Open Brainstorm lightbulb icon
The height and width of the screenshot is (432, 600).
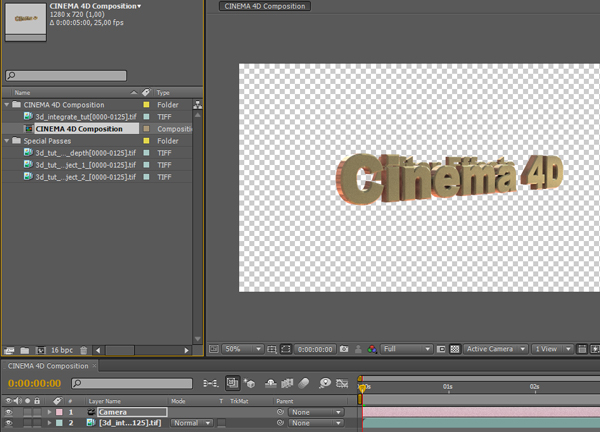(325, 383)
